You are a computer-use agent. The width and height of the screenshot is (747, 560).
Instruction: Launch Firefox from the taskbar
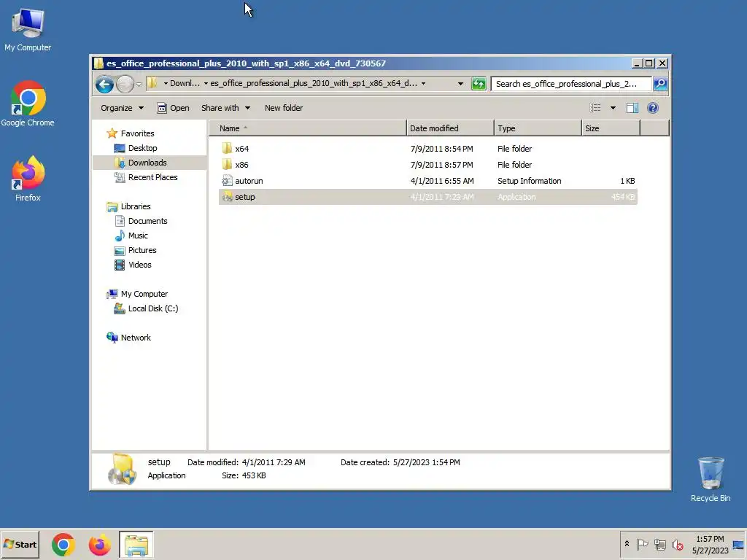point(99,545)
